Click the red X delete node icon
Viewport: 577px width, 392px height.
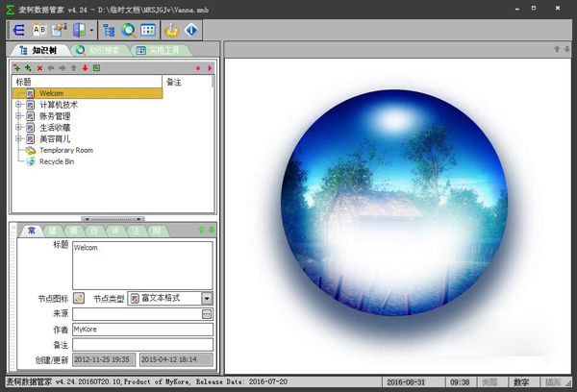click(x=39, y=68)
